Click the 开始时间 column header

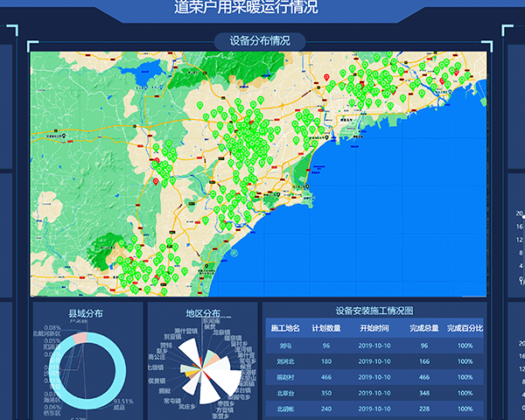pyautogui.click(x=376, y=328)
